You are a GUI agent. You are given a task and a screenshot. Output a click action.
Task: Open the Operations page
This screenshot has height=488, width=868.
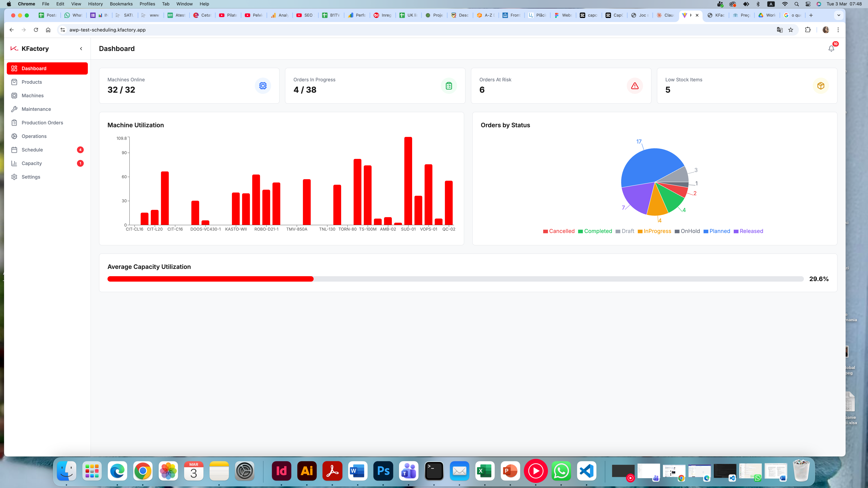(47, 136)
